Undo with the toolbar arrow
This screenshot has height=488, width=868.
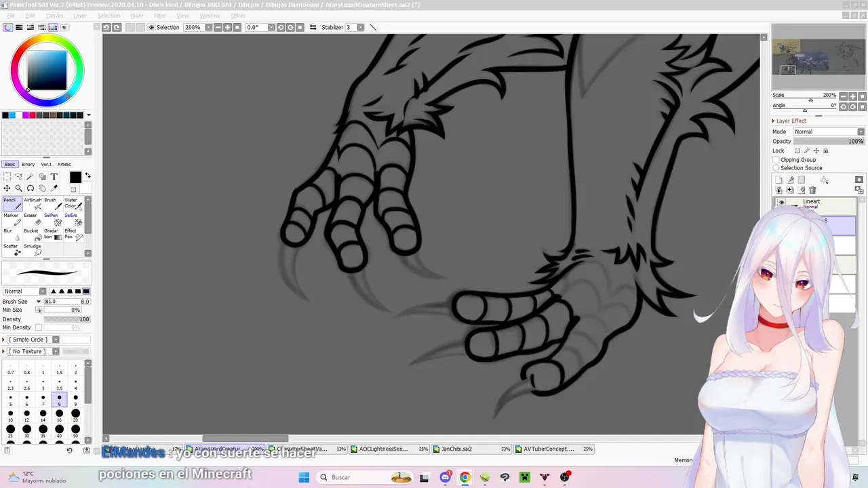click(x=106, y=27)
